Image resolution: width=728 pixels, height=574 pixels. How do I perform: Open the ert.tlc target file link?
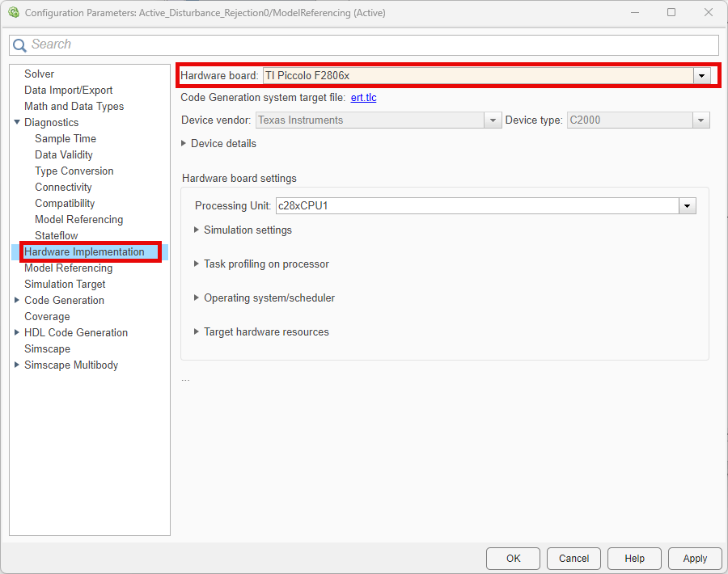pyautogui.click(x=363, y=98)
